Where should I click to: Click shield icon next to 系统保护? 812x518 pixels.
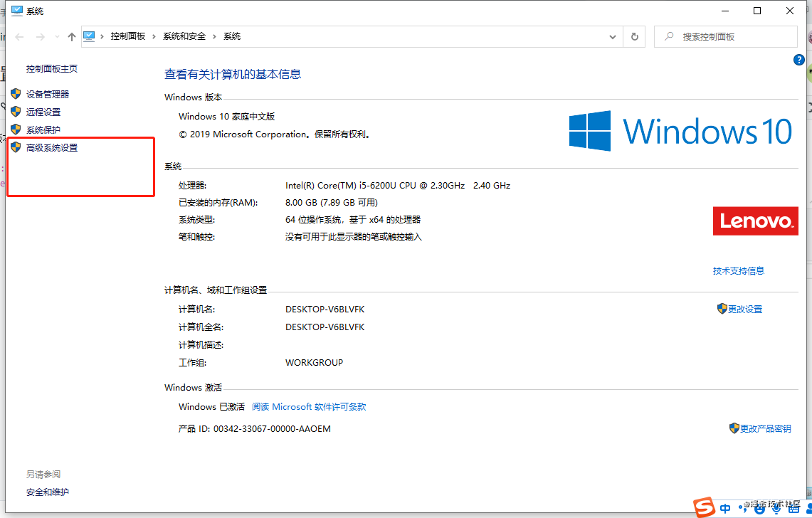pos(16,129)
